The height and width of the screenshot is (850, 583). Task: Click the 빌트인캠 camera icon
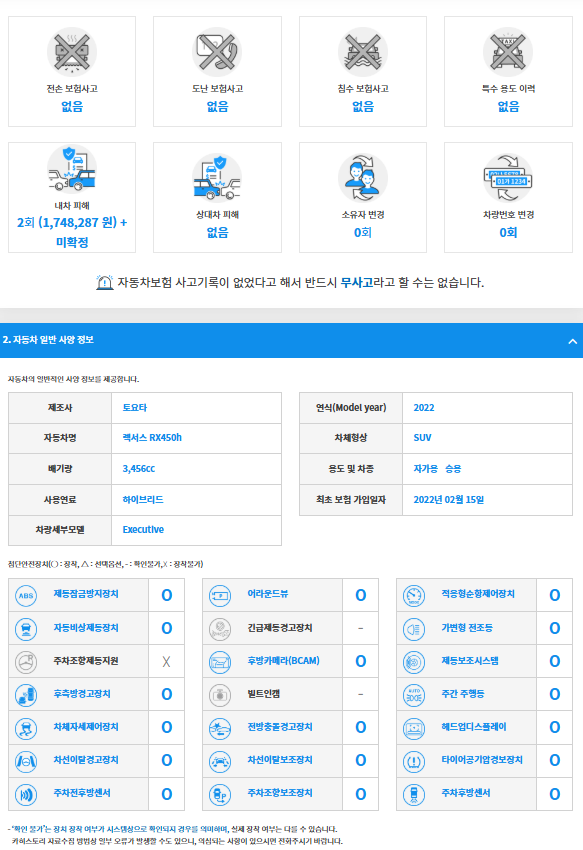[220, 695]
